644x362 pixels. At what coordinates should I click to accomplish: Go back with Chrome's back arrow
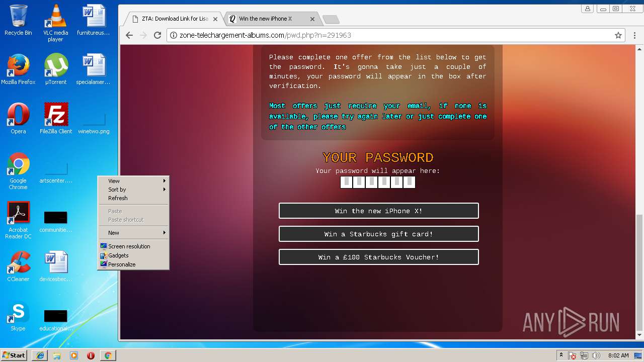tap(129, 35)
